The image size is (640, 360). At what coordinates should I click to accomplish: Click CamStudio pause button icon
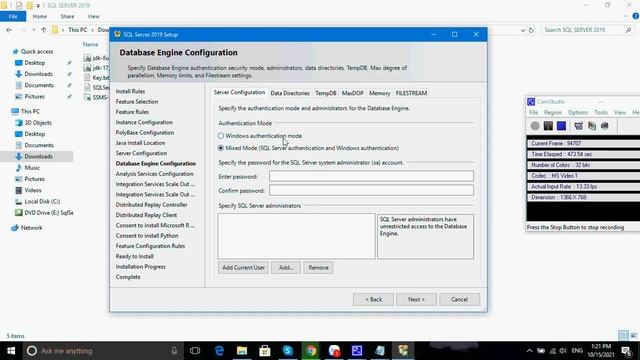[548, 126]
